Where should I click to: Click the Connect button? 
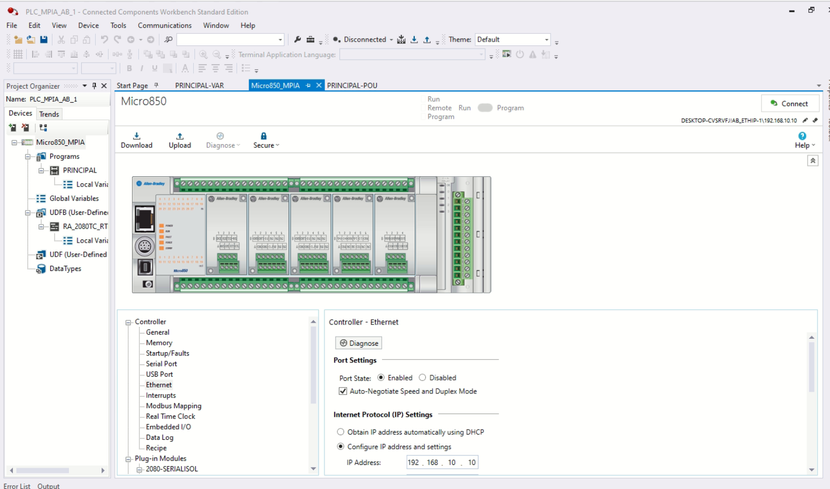tap(790, 103)
